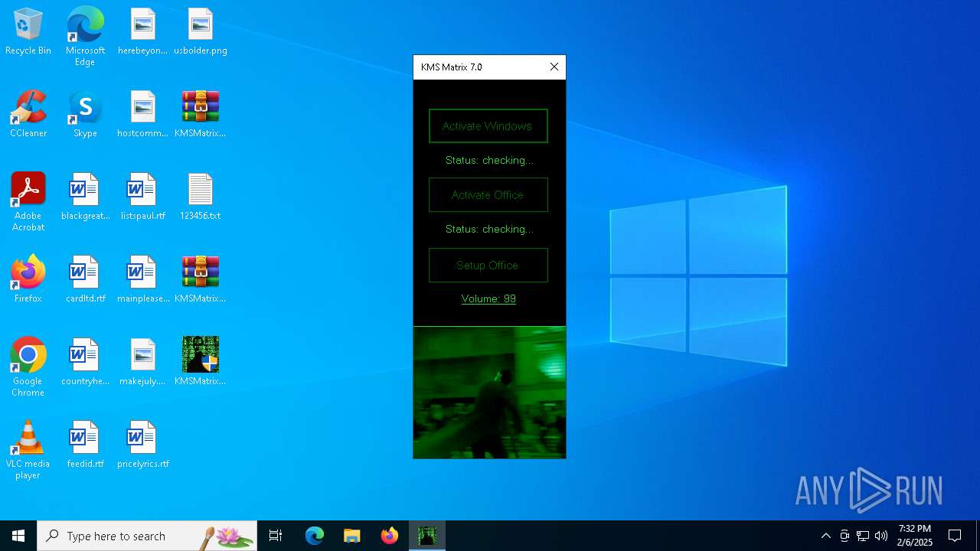This screenshot has width=980, height=551.
Task: Open the Microsoft Edge desktop shortcut
Action: pos(85,37)
